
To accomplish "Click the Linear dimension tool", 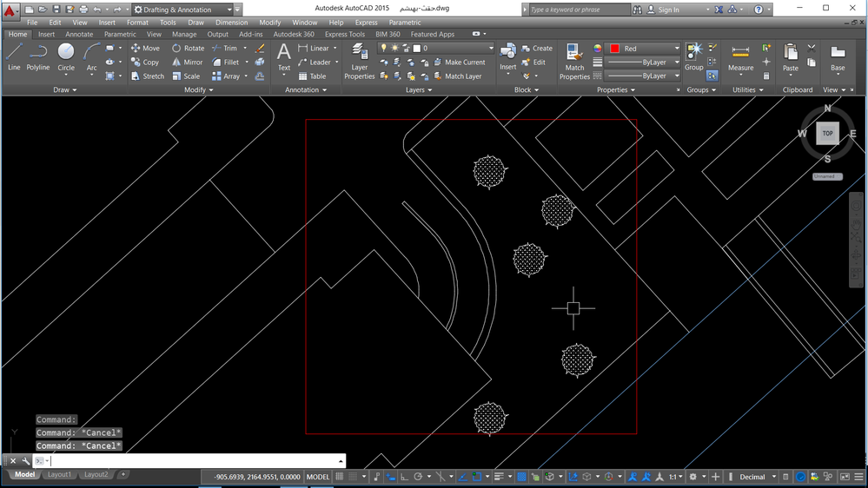I will click(x=314, y=48).
